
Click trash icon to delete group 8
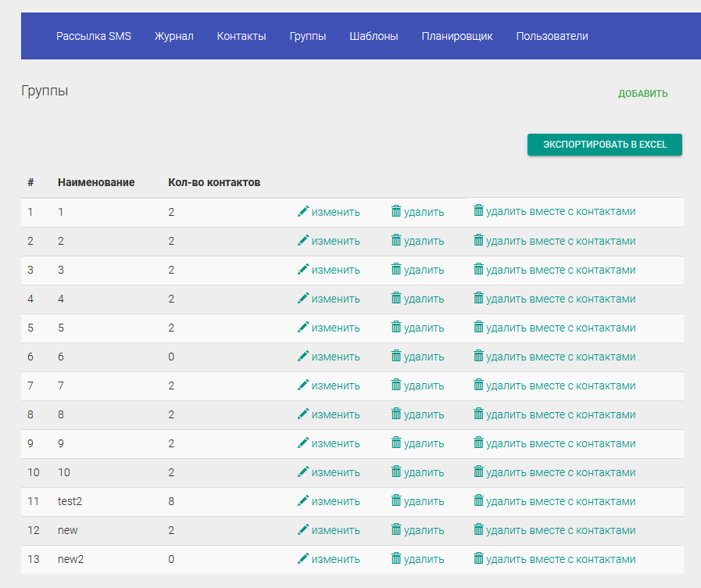396,414
